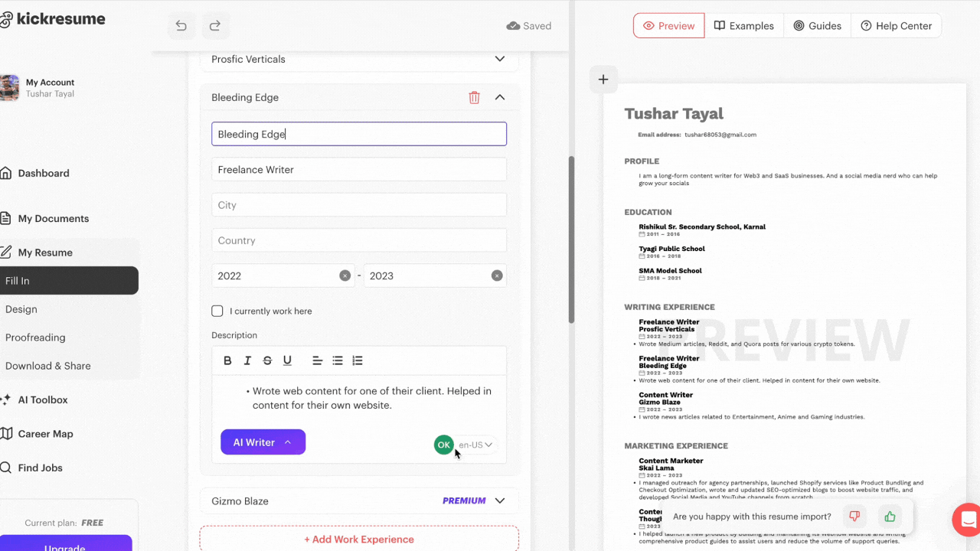
Task: Toggle italic formatting in Description
Action: pos(247,360)
